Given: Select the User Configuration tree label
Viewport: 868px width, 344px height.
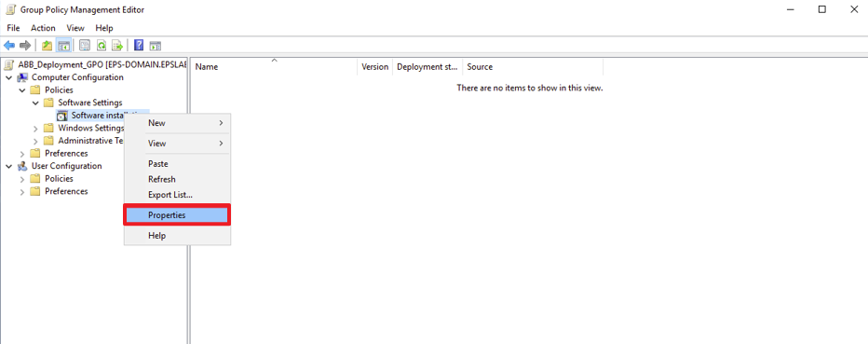Looking at the screenshot, I should 66,166.
